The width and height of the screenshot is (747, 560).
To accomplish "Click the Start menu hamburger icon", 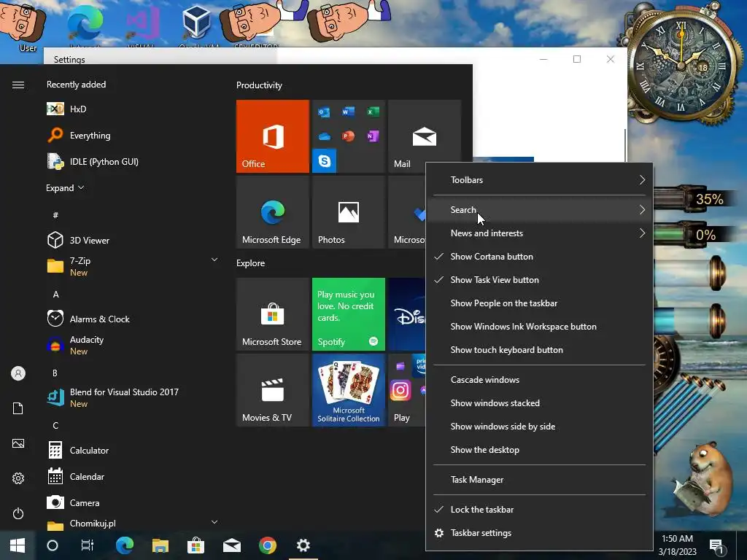I will click(x=18, y=85).
